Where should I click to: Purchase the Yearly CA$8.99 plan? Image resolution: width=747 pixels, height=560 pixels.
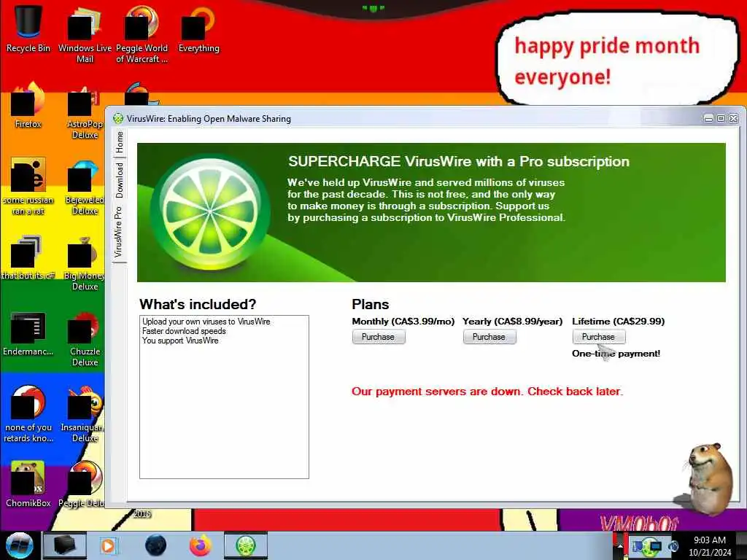pyautogui.click(x=489, y=337)
